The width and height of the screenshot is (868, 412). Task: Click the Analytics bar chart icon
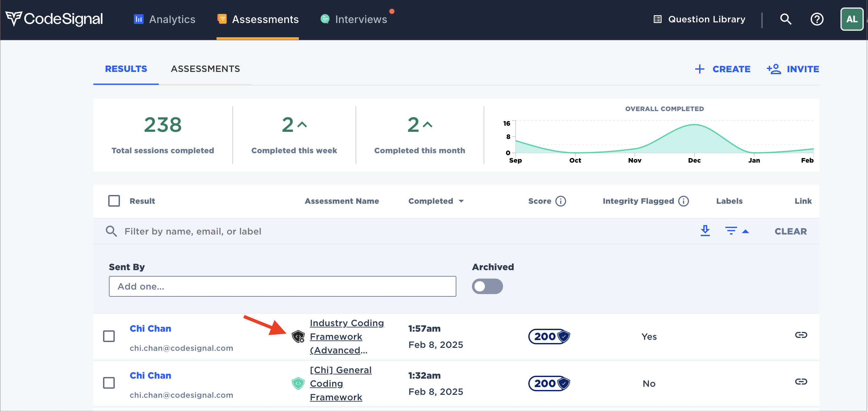coord(139,19)
